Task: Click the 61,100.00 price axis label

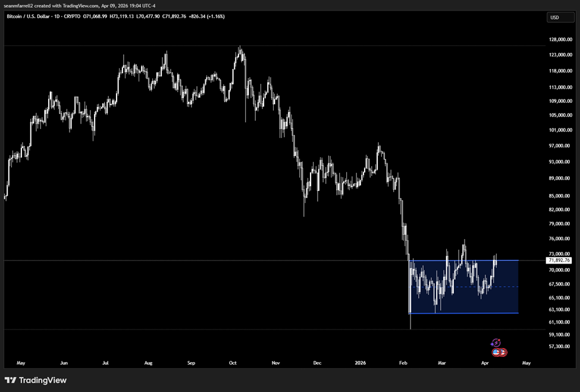Action: click(559, 322)
